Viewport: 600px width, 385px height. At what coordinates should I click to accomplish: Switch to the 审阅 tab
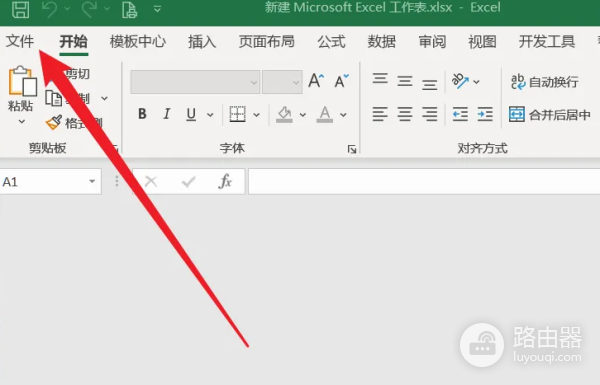pyautogui.click(x=432, y=41)
